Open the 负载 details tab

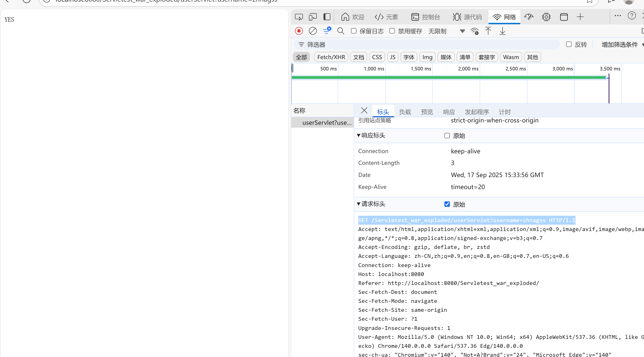[x=405, y=112]
